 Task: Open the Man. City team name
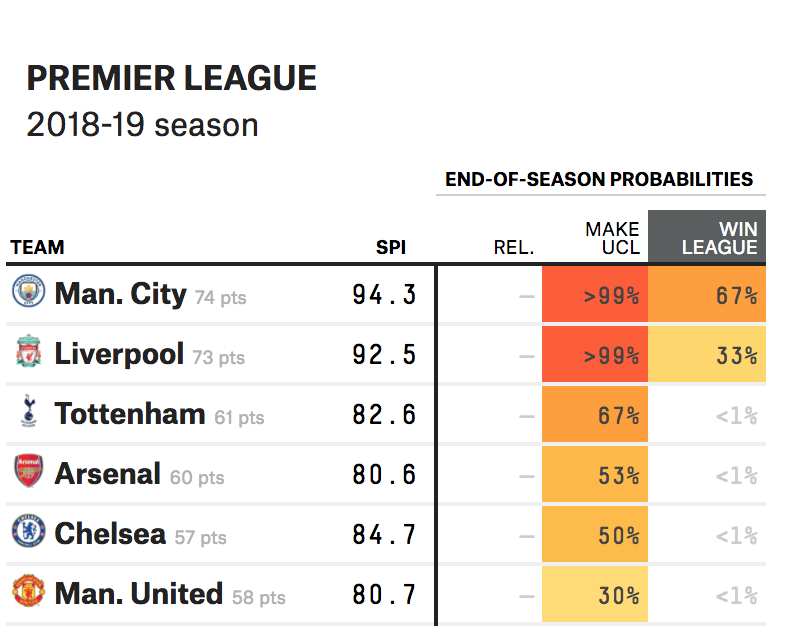pyautogui.click(x=120, y=294)
